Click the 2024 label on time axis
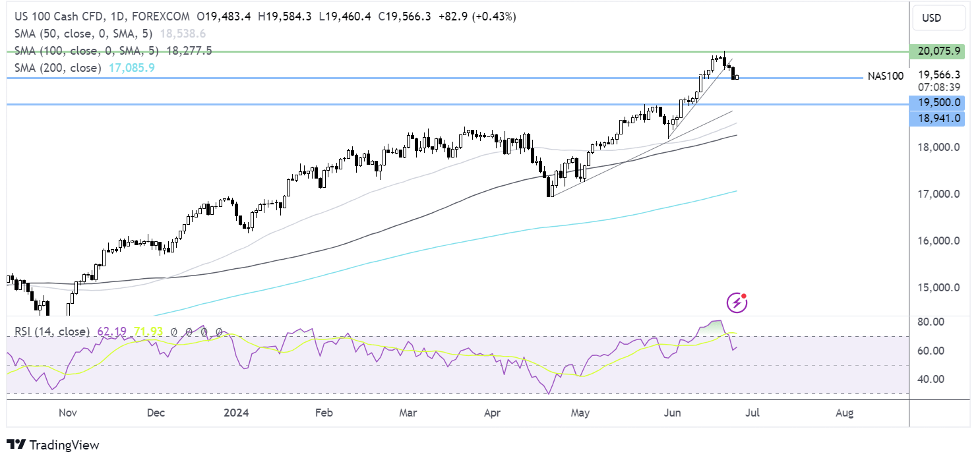Viewport: 980px width, 462px height. tap(236, 413)
